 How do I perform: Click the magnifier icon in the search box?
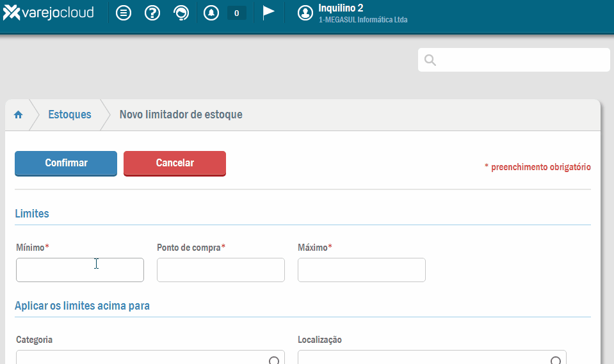pyautogui.click(x=430, y=60)
